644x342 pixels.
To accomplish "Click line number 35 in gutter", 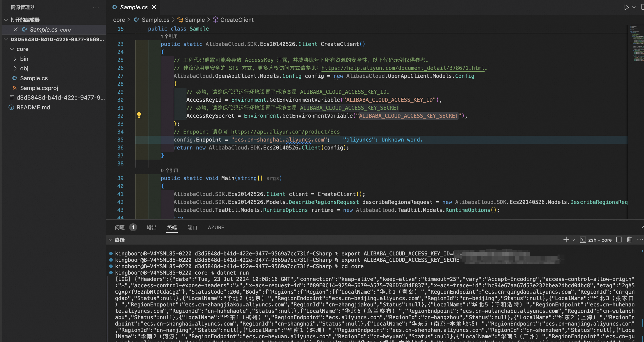I will (120, 140).
